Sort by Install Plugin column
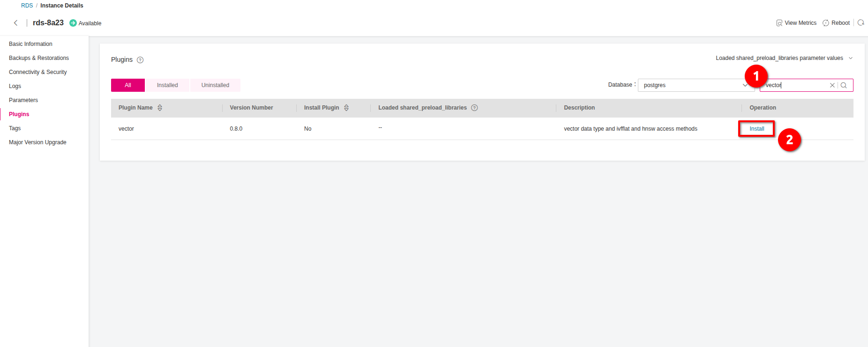This screenshot has height=347, width=868. (346, 108)
